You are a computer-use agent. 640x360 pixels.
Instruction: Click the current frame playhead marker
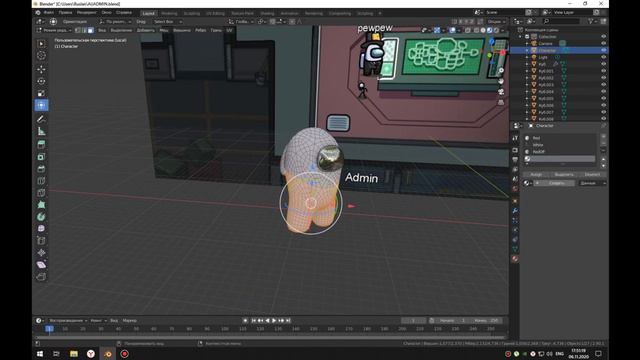49,329
